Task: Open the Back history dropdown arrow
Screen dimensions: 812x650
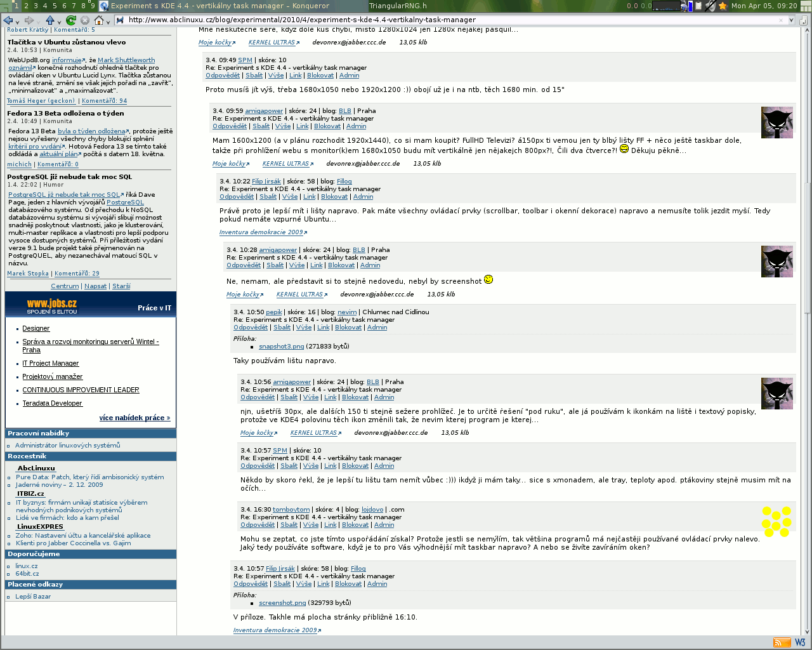Action: pos(17,22)
